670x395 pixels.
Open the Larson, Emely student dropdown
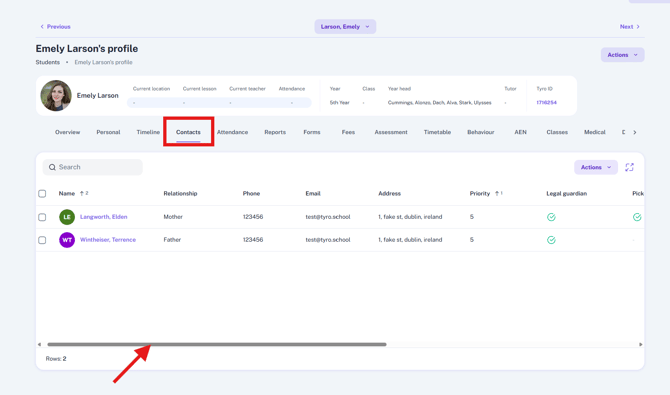tap(345, 27)
